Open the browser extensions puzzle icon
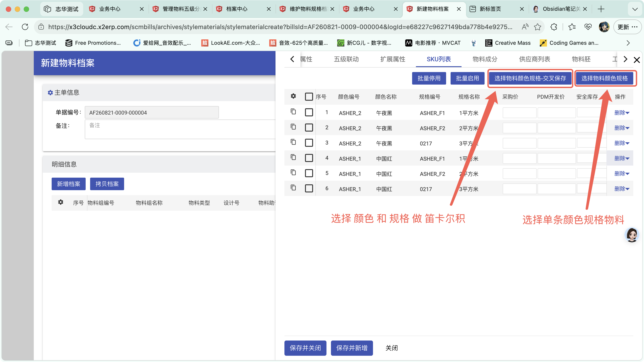 click(554, 27)
